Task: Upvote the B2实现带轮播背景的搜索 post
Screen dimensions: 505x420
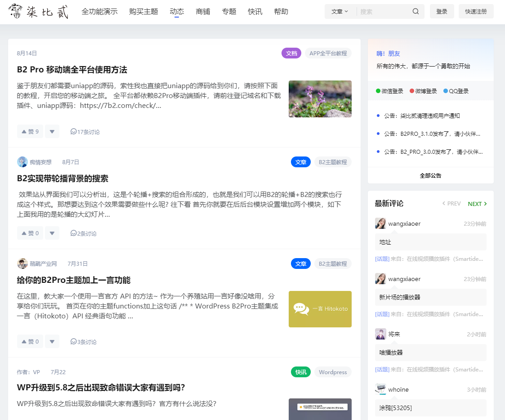Action: (x=30, y=233)
